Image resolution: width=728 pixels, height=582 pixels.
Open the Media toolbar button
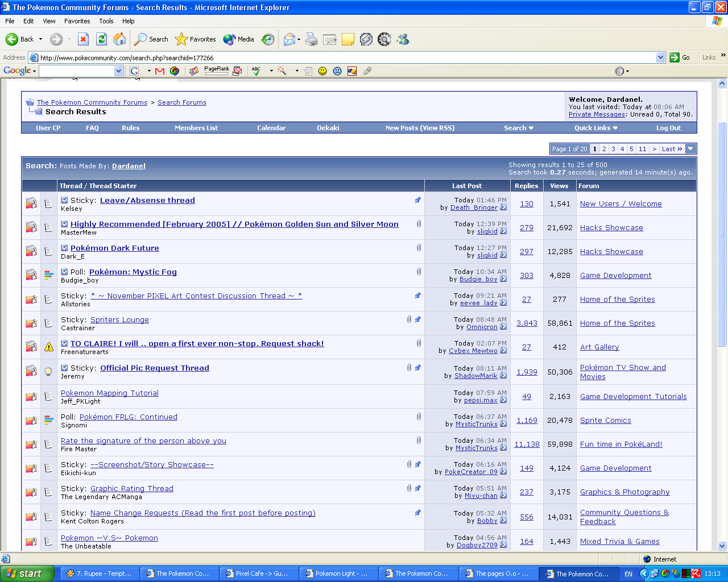[239, 39]
